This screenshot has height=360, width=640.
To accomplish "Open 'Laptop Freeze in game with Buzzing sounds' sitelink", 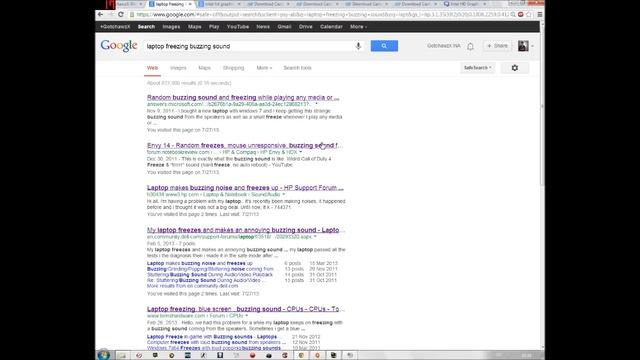I will [212, 337].
